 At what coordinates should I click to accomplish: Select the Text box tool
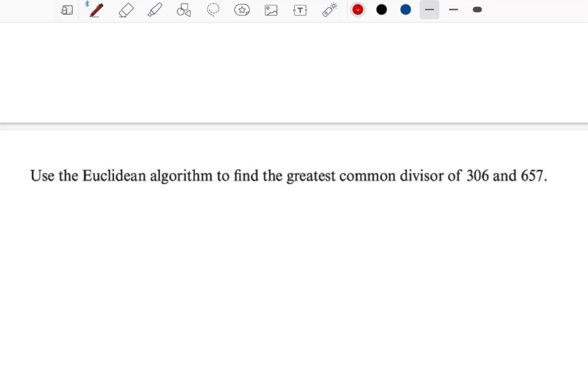[x=300, y=10]
